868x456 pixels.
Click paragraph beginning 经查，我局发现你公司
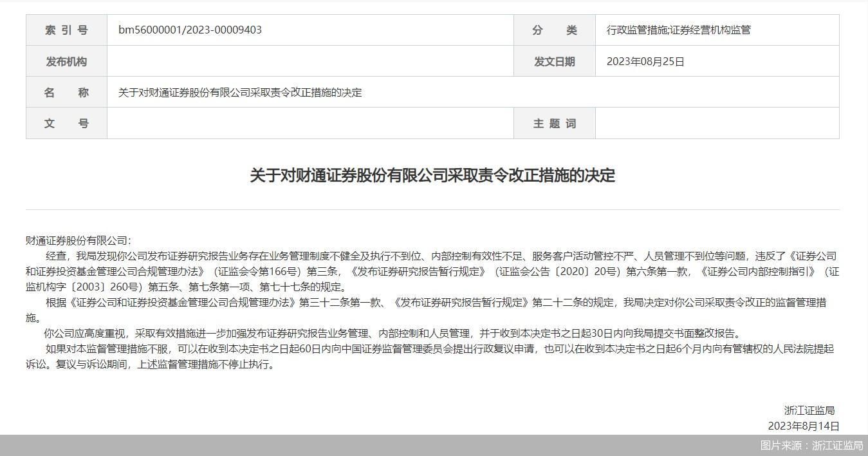[432, 271]
